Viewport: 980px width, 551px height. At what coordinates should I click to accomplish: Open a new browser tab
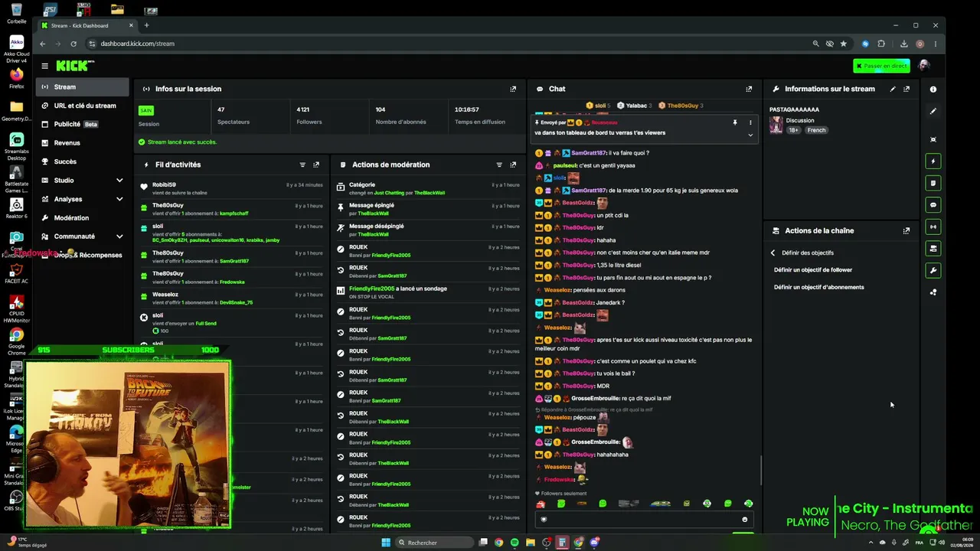(146, 25)
